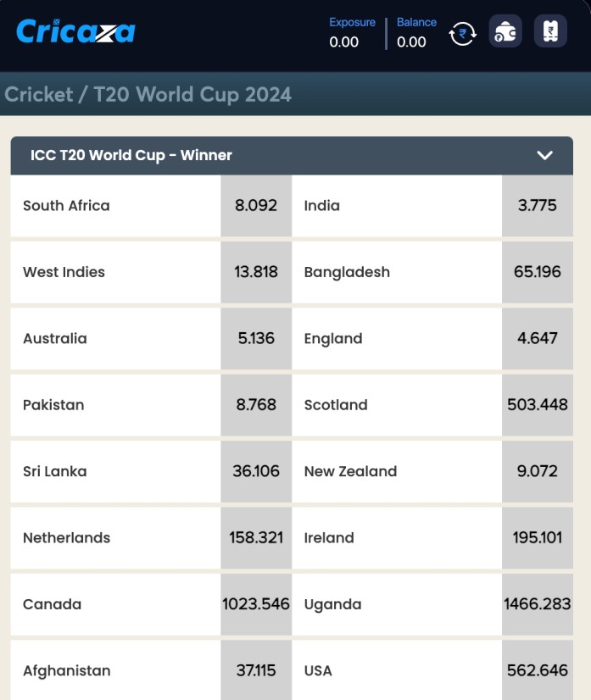This screenshot has height=700, width=591.
Task: Choose New Zealand odds 9.072
Action: pos(538,471)
